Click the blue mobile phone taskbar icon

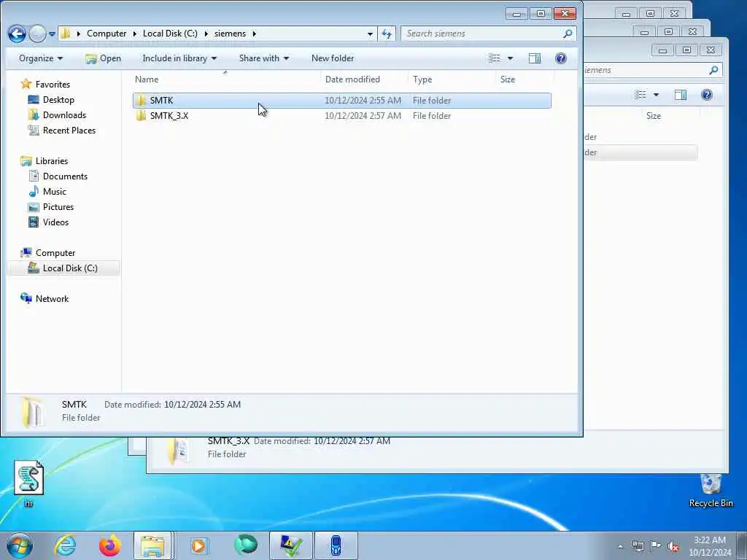[336, 545]
